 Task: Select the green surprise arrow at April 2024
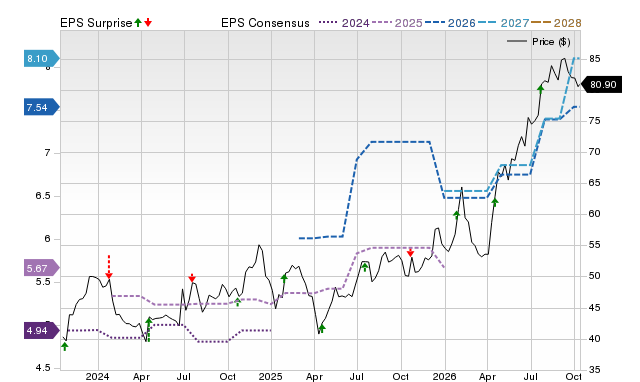tap(149, 330)
